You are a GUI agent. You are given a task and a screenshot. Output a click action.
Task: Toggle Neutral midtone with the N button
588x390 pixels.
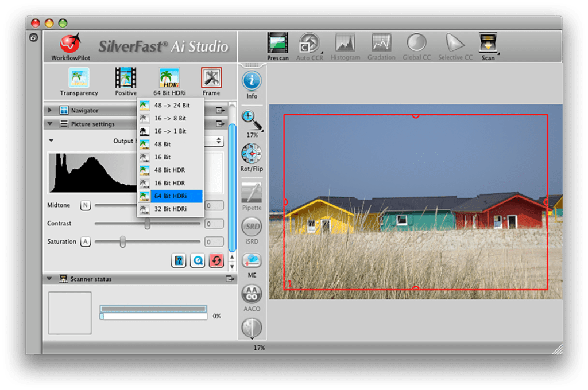[85, 205]
